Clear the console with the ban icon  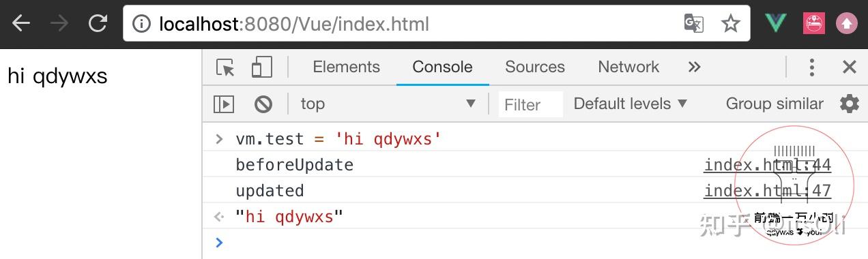pos(263,104)
